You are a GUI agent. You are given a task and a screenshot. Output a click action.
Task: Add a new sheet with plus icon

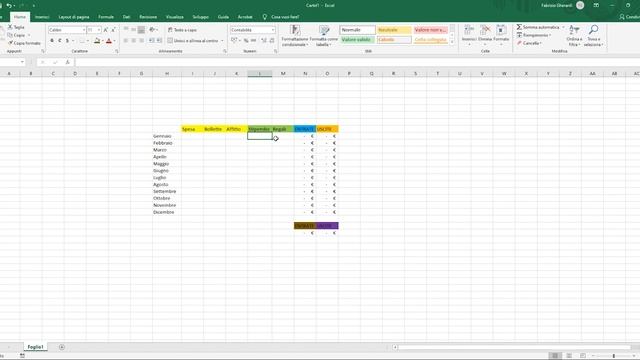click(x=62, y=347)
